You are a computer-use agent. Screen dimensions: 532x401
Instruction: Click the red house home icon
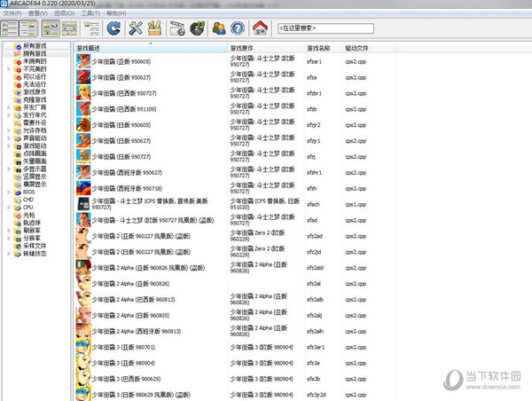tap(260, 28)
